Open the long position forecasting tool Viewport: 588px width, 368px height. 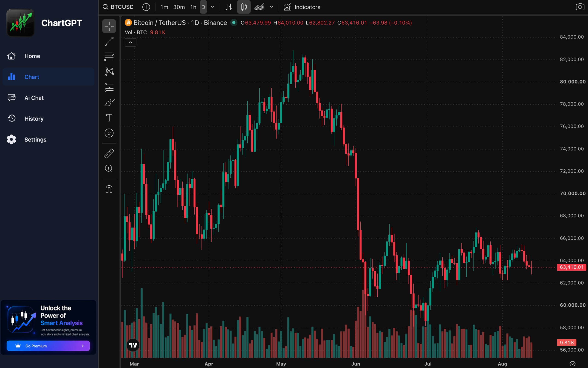pyautogui.click(x=109, y=87)
